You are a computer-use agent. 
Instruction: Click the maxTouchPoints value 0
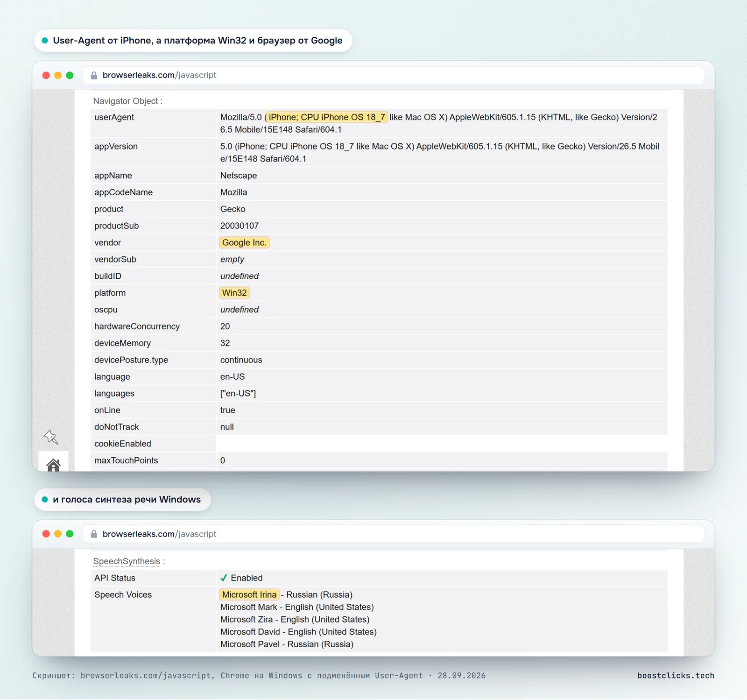coord(223,460)
